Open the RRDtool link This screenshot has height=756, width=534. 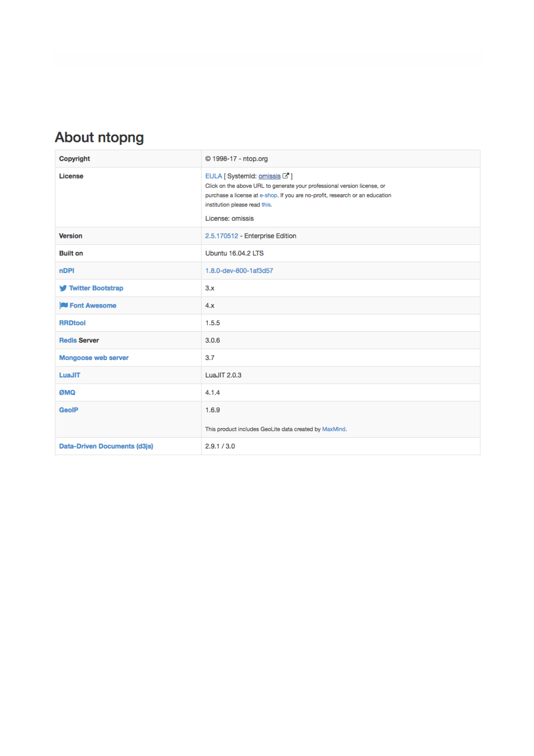click(x=72, y=323)
